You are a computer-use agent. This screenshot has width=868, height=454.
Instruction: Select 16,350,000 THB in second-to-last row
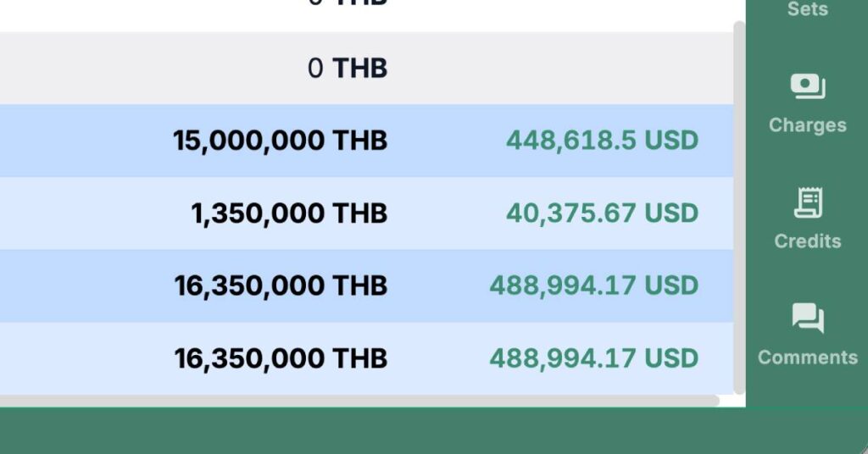coord(281,286)
